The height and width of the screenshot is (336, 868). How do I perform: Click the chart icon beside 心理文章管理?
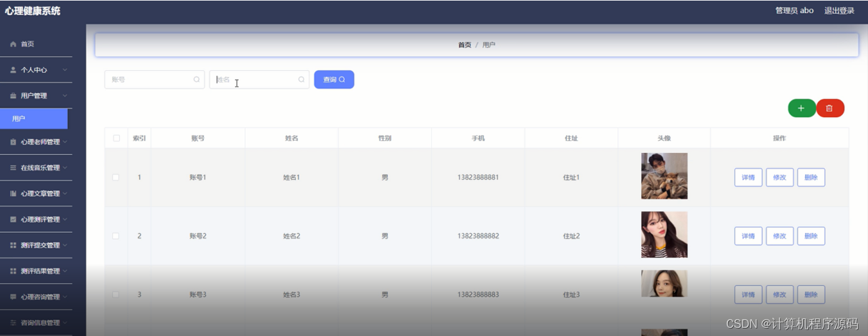13,194
